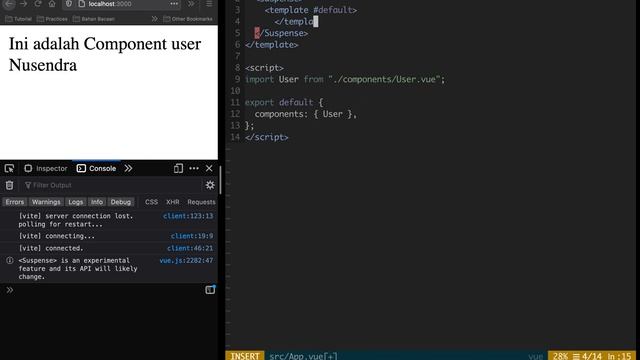Toggle the Requests filter
Image resolution: width=640 pixels, height=360 pixels.
pos(201,202)
